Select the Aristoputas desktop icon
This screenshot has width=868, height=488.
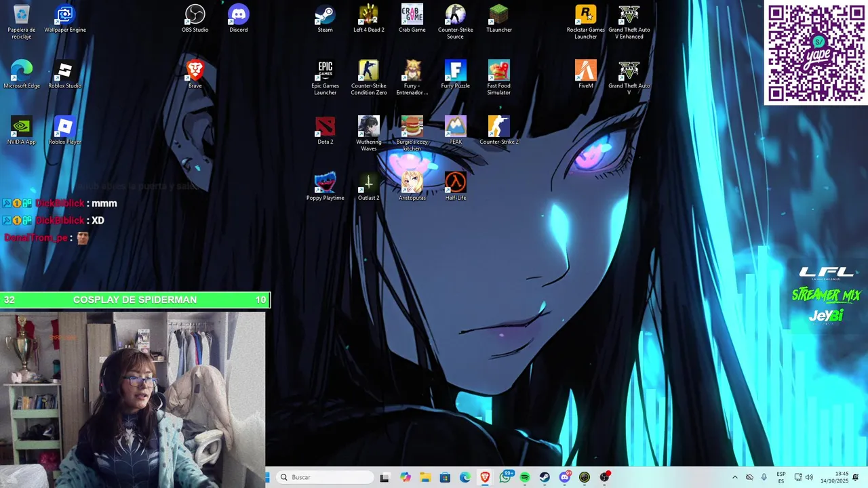pyautogui.click(x=412, y=186)
